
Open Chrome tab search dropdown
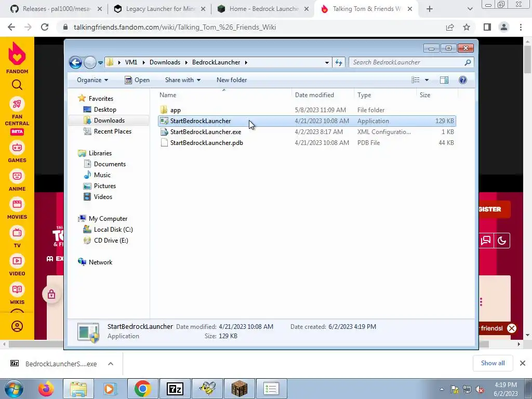470,9
